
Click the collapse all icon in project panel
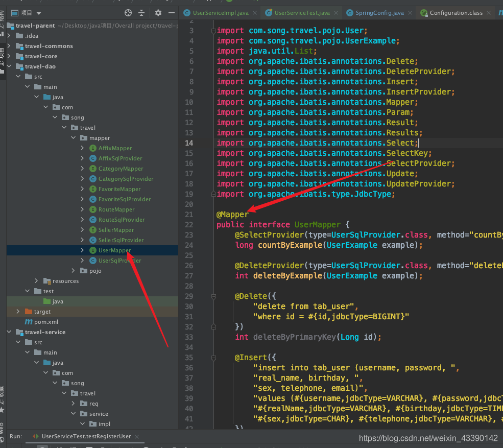click(x=141, y=13)
